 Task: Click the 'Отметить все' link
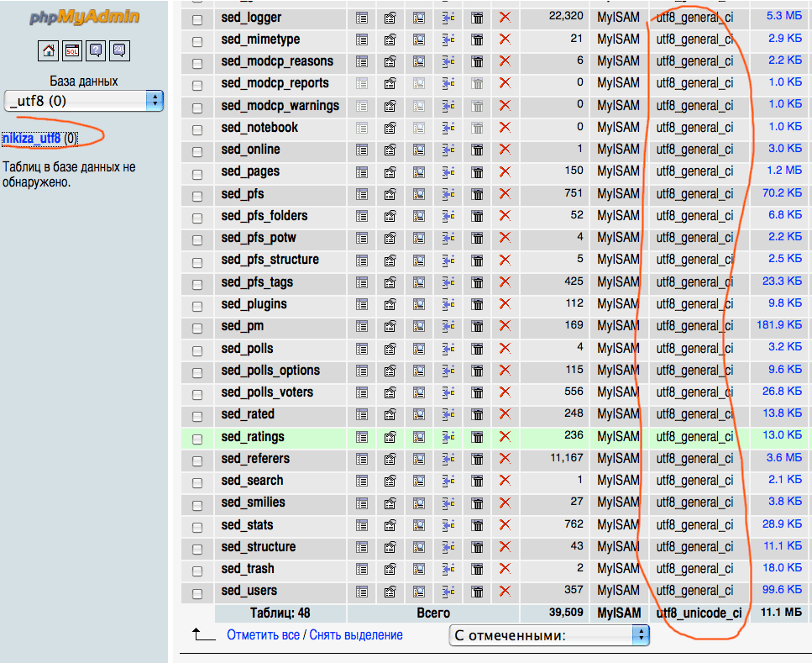[263, 635]
